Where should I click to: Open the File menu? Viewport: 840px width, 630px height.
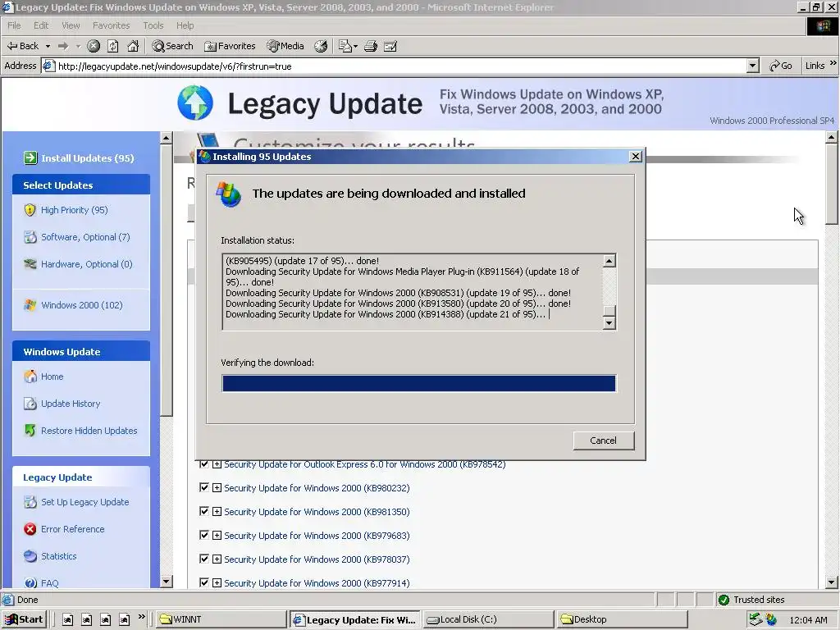click(14, 25)
